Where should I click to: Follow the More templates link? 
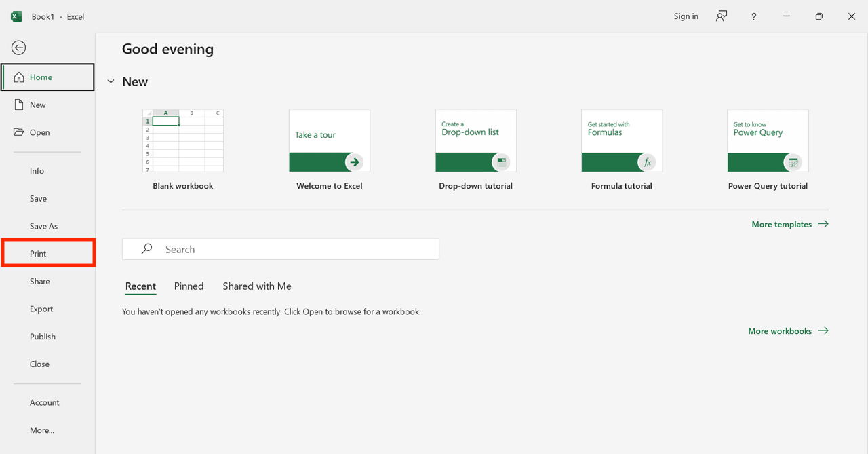click(790, 224)
